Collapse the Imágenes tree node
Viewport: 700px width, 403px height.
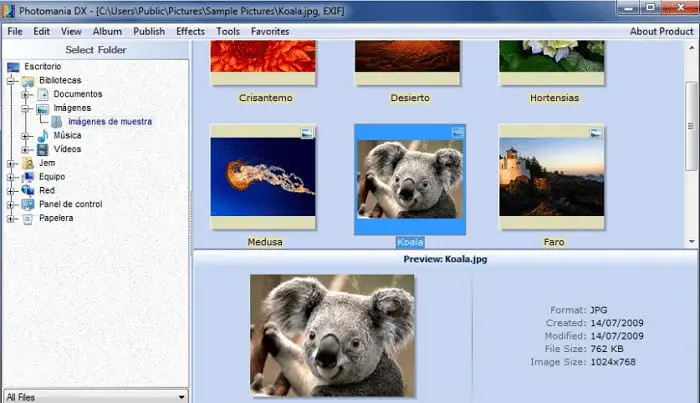point(25,108)
